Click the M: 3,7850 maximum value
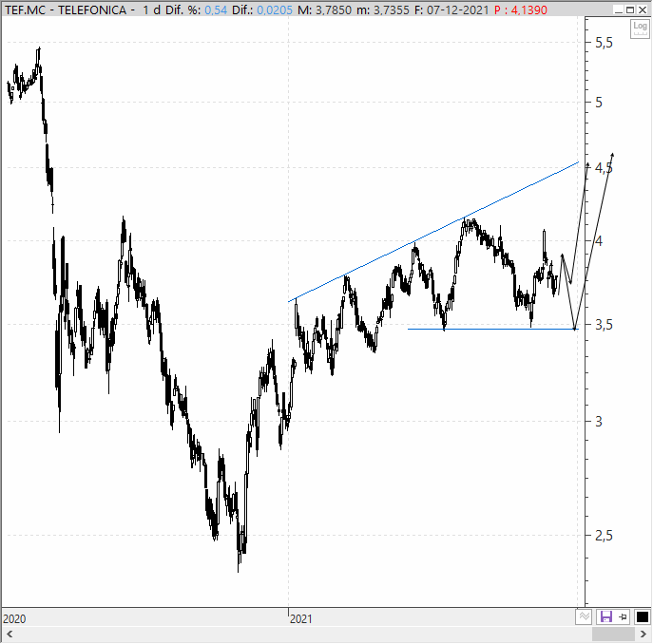The height and width of the screenshot is (644, 653). (324, 10)
